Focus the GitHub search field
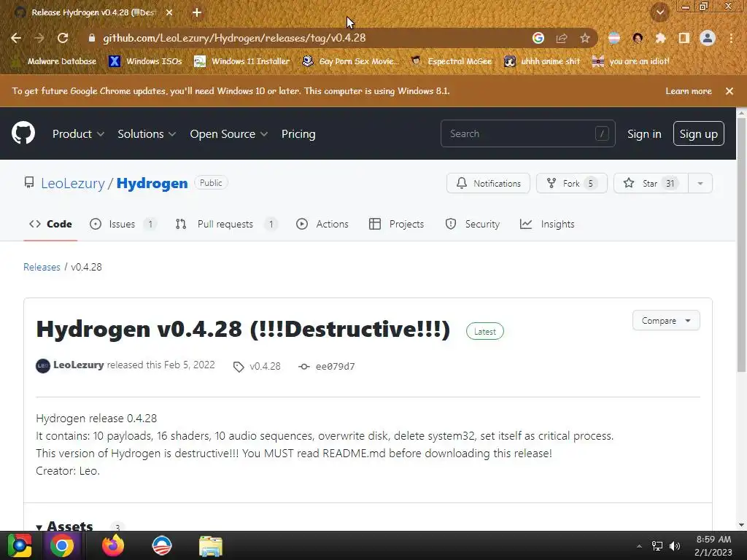Image resolution: width=747 pixels, height=560 pixels. (528, 133)
